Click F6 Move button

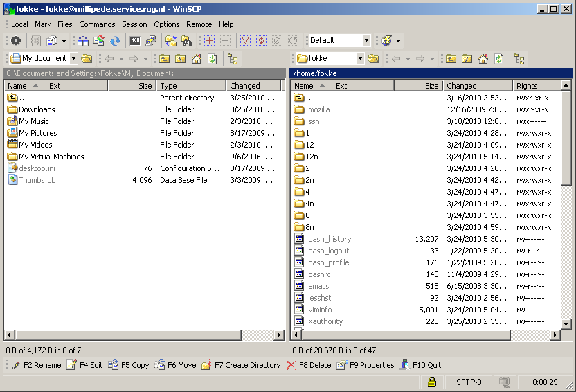pyautogui.click(x=175, y=365)
